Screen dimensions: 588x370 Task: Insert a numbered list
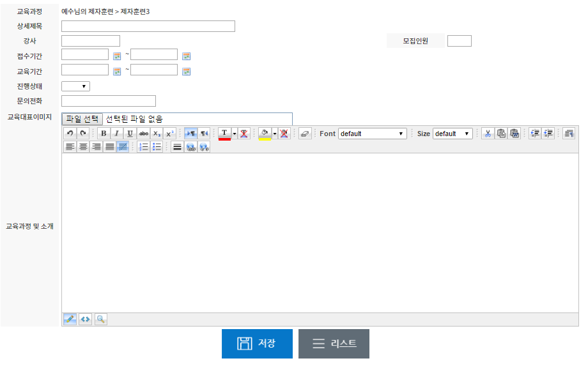pyautogui.click(x=144, y=146)
